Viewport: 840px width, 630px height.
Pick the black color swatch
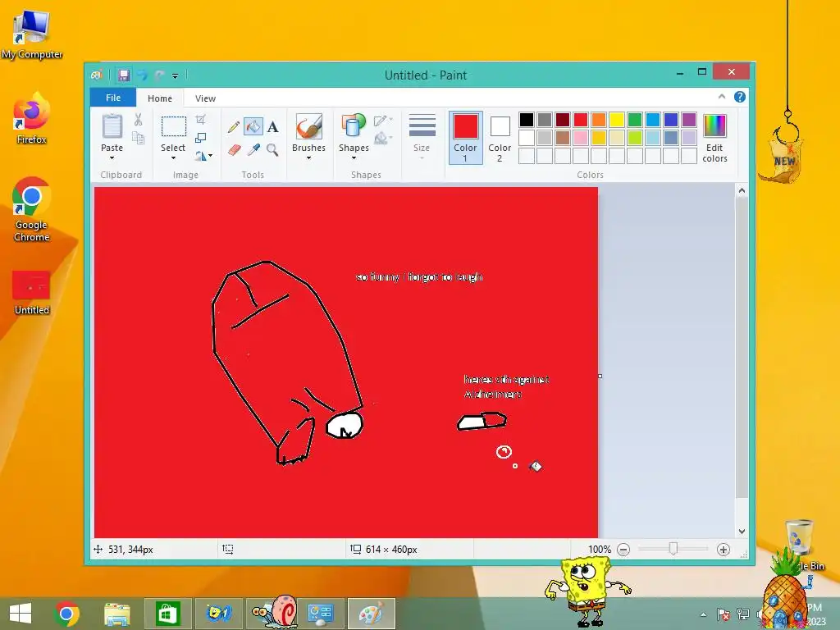tap(527, 120)
